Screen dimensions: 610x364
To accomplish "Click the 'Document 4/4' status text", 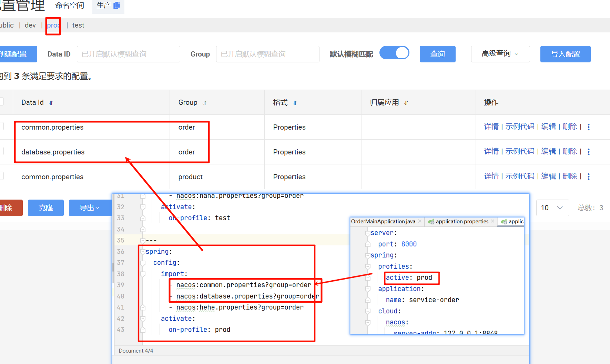I will point(136,351).
